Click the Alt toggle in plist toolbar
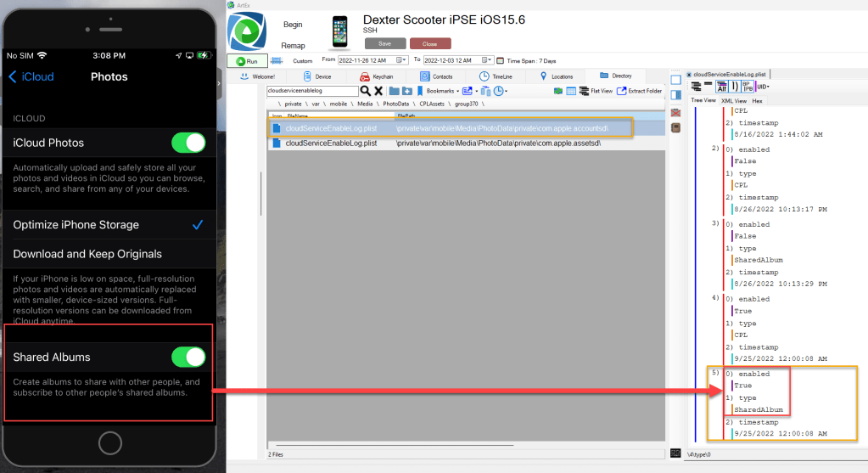Screen dimensions: 868x473 point(721,87)
